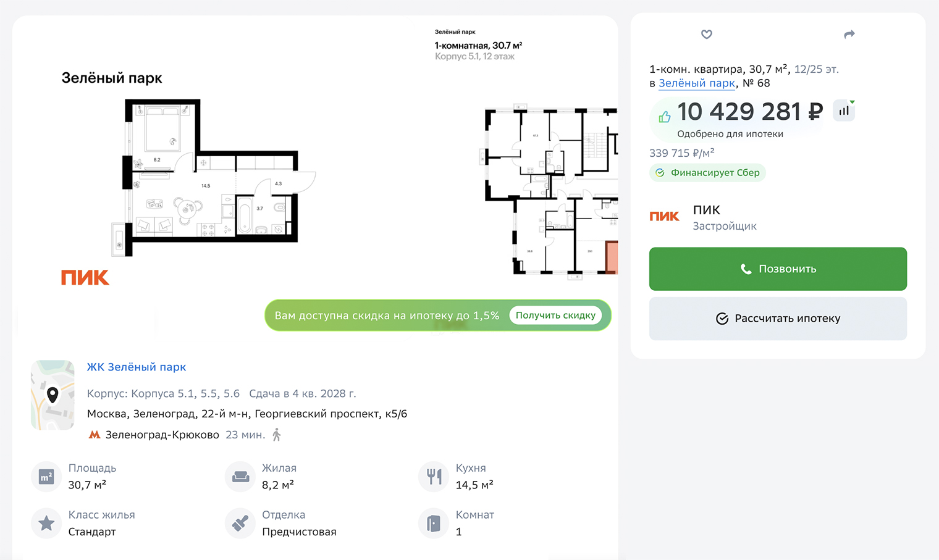
Task: Click the housing class star icon
Action: pos(46,524)
